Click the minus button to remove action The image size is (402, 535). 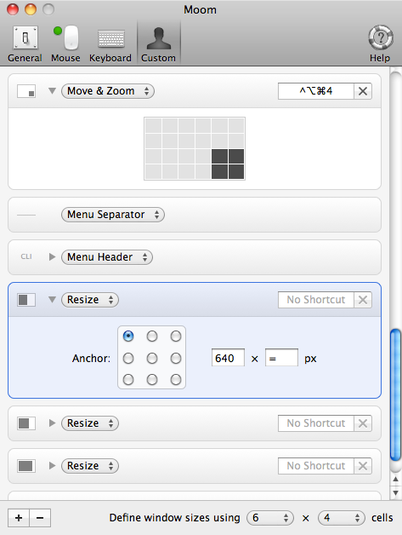(40, 518)
